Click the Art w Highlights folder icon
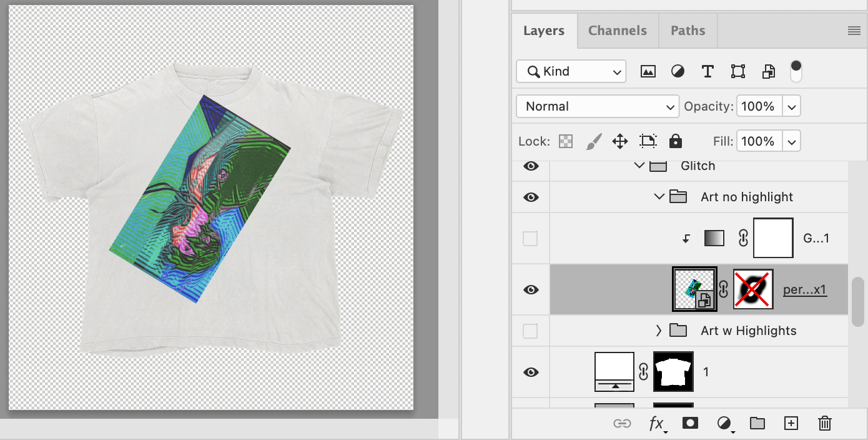 [678, 331]
